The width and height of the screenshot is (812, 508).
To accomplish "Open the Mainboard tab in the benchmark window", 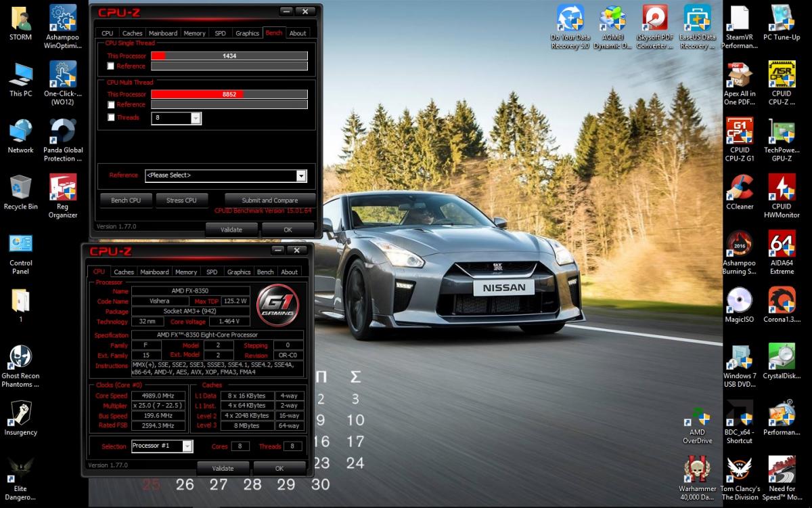I will point(163,33).
